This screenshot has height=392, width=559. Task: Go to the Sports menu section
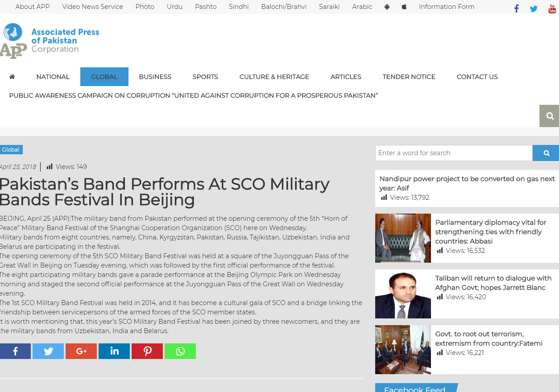click(205, 77)
